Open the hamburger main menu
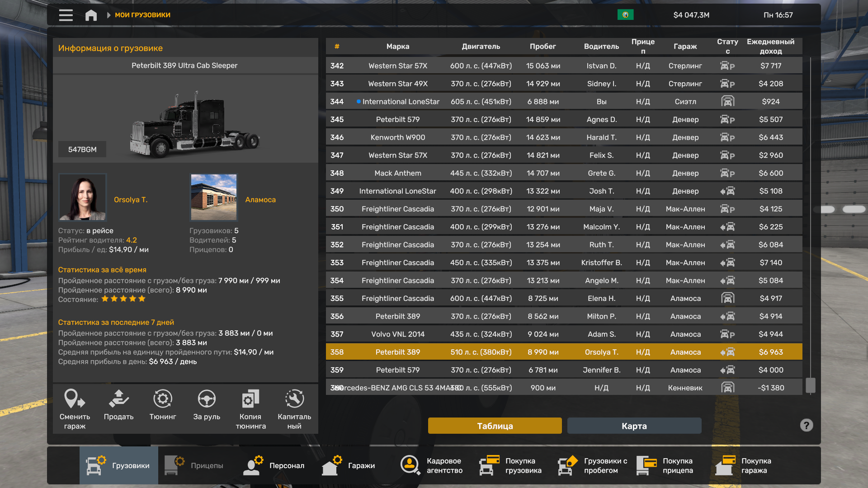868x488 pixels. (66, 15)
